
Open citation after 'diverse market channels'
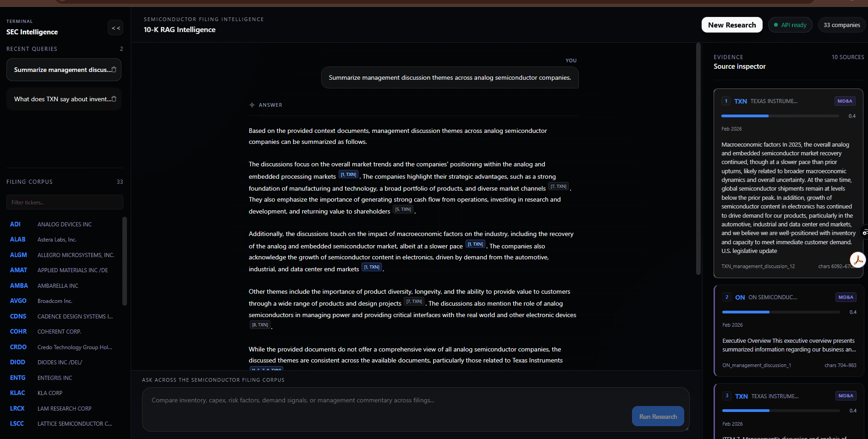click(559, 187)
